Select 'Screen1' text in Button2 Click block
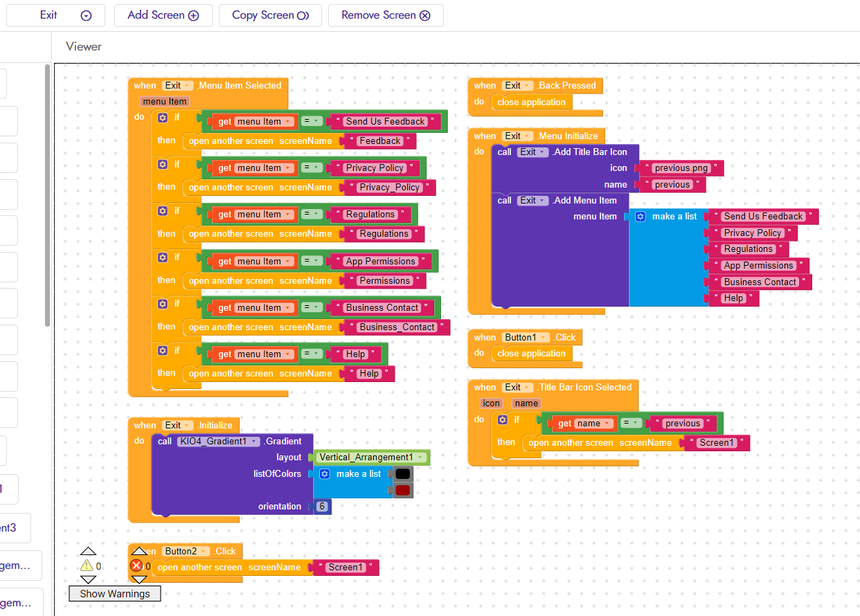This screenshot has width=860, height=616. coord(346,568)
